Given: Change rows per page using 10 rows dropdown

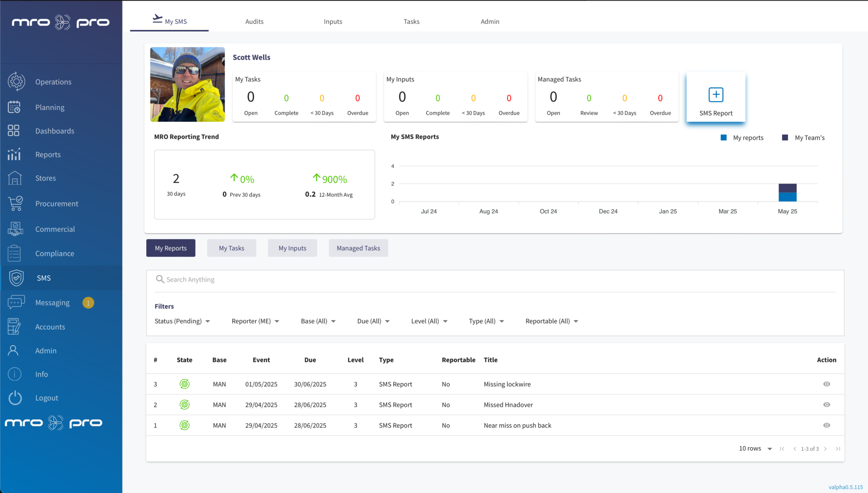Looking at the screenshot, I should pyautogui.click(x=755, y=448).
